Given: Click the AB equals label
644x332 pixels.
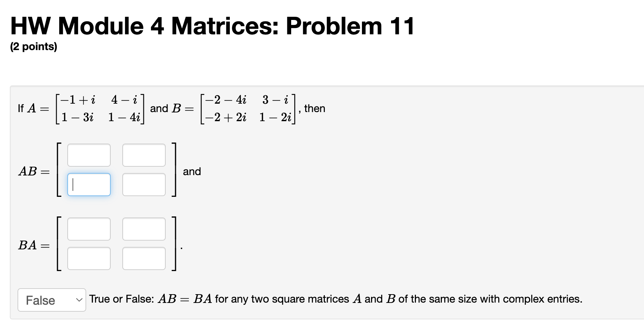Looking at the screenshot, I should 33,172.
